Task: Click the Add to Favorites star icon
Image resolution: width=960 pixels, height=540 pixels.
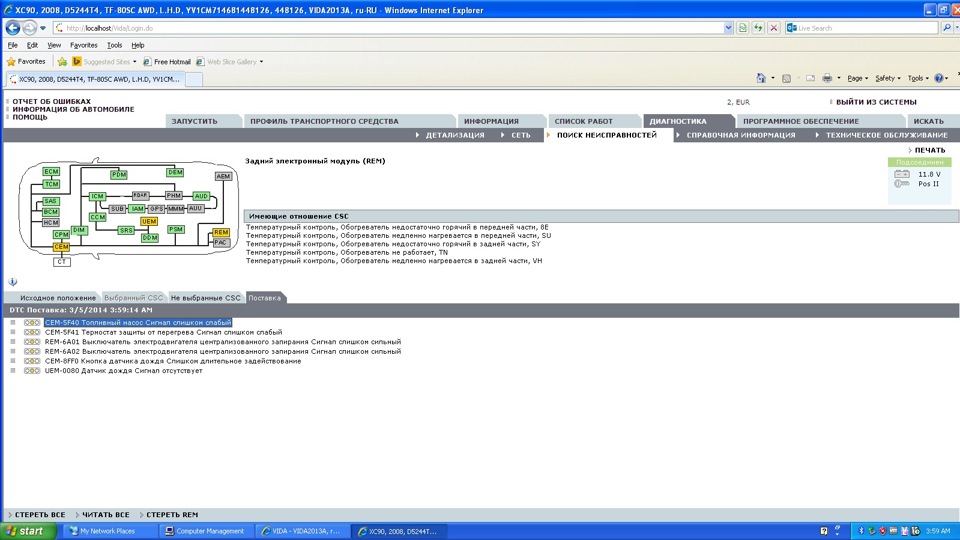Action: [x=62, y=61]
